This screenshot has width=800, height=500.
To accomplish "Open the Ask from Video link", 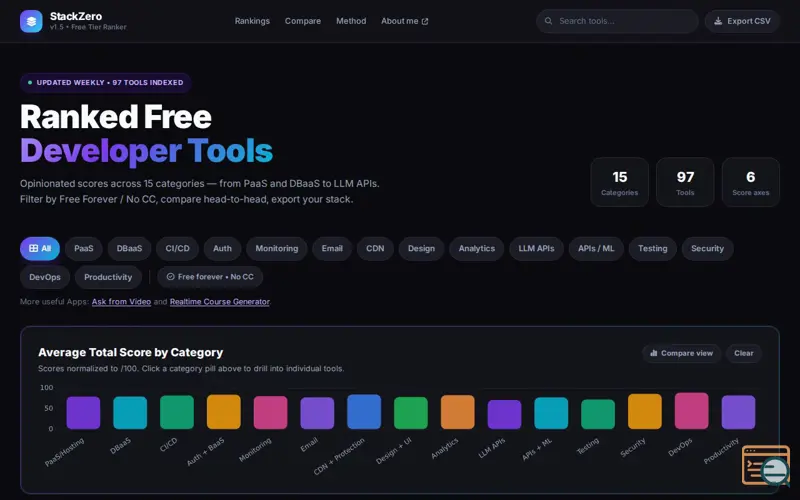I will click(121, 302).
